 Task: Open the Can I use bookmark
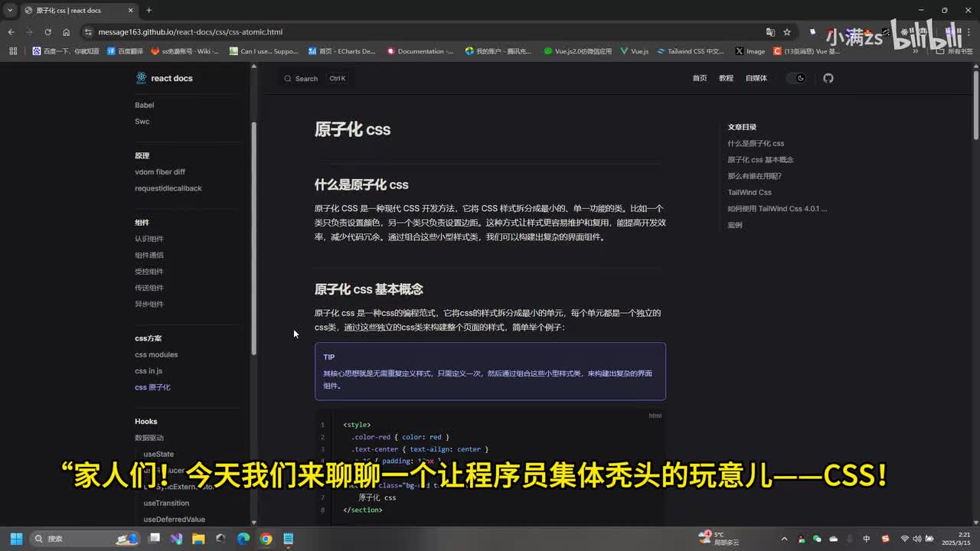pos(264,51)
